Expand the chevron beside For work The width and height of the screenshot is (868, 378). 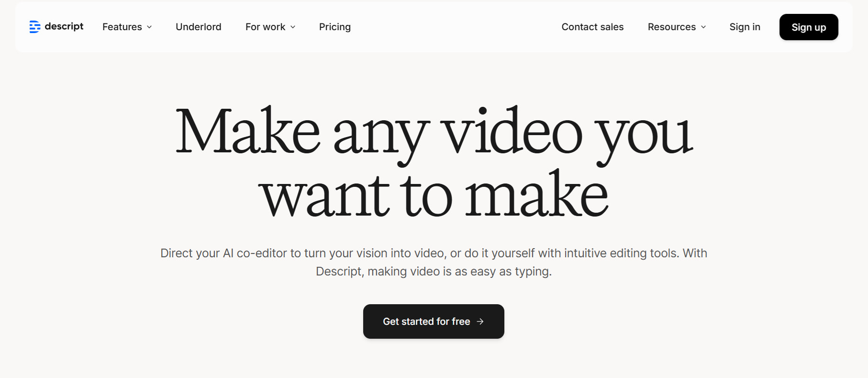293,27
